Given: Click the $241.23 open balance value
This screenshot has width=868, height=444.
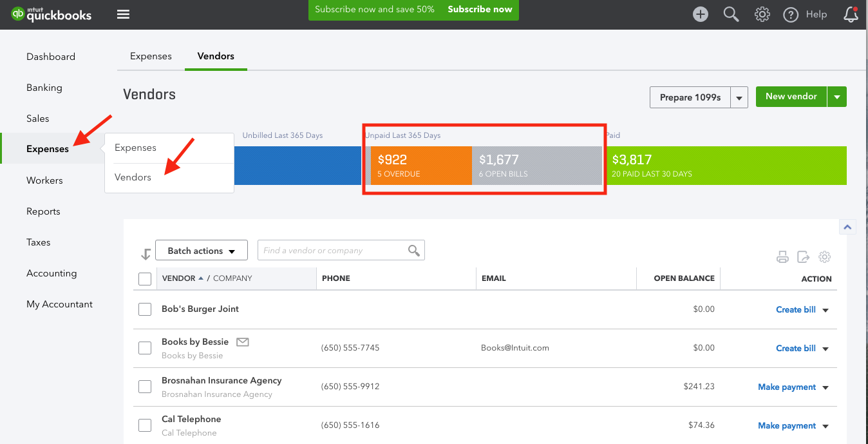Looking at the screenshot, I should (x=699, y=387).
